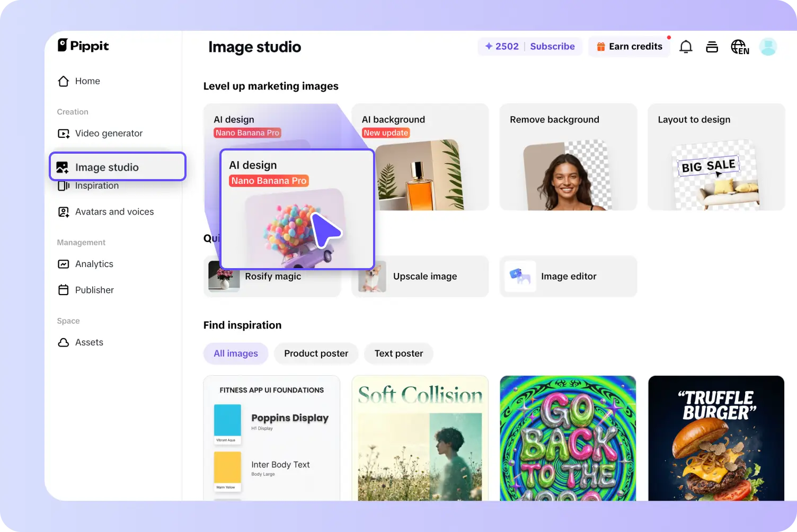The width and height of the screenshot is (797, 532).
Task: Click the Earn credits button
Action: click(x=629, y=46)
